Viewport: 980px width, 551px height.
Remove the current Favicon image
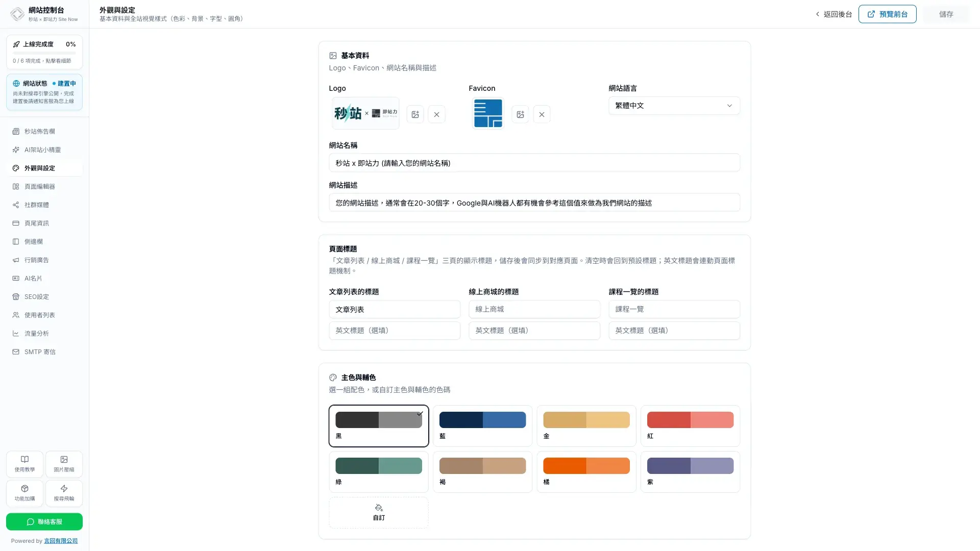click(542, 114)
